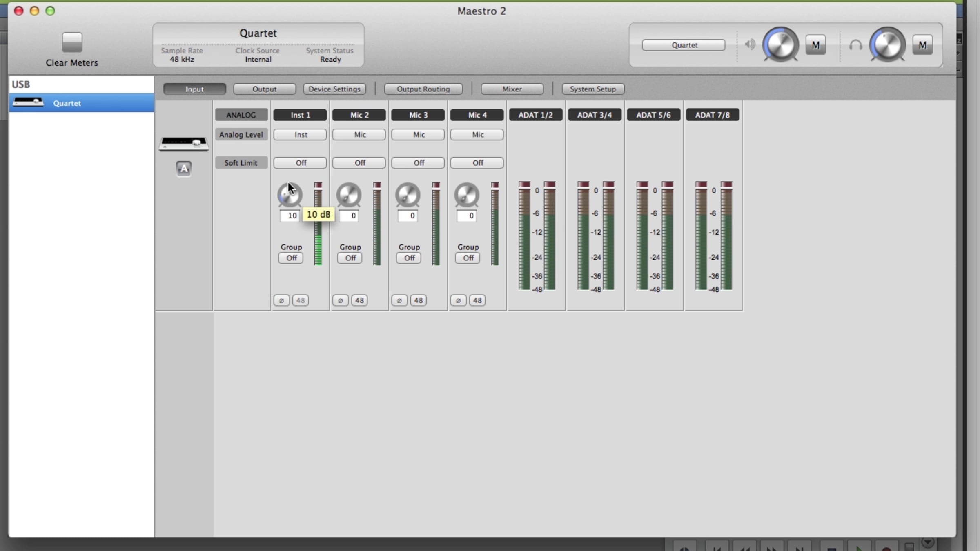Click the Mic 4 gain knob

[x=467, y=195]
